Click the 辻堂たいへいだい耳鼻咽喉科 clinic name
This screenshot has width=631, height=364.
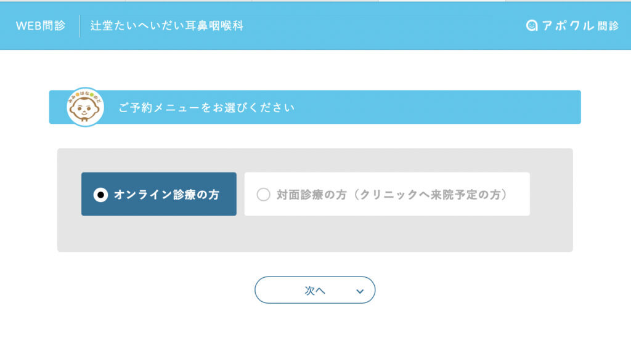[166, 26]
